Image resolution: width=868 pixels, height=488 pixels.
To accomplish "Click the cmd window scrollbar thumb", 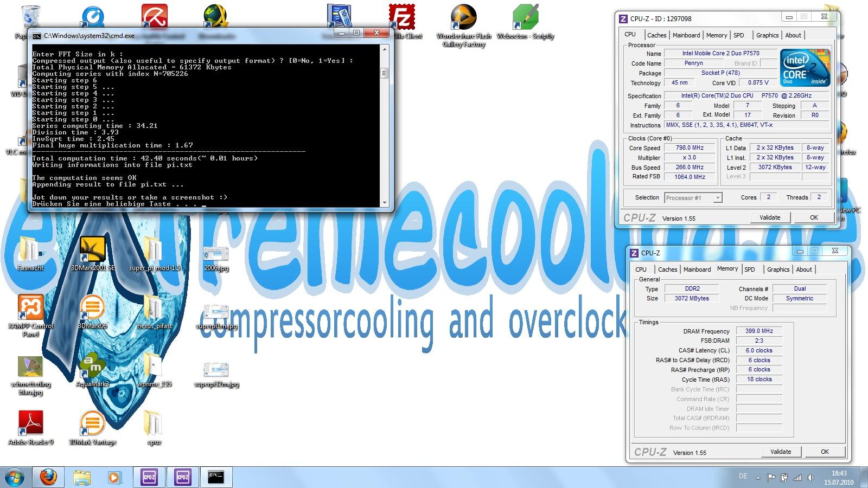I will 385,73.
